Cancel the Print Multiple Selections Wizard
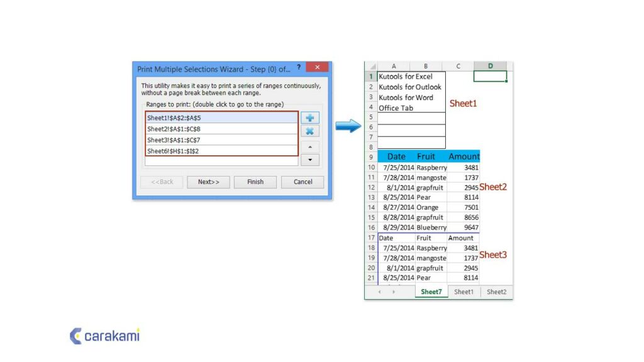 (303, 182)
